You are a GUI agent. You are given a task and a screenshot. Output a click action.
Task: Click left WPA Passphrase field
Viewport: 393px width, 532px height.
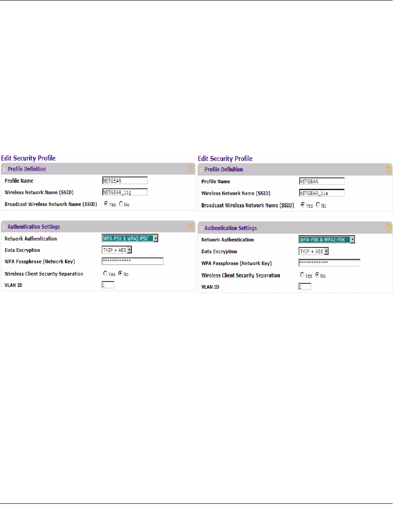(x=133, y=261)
